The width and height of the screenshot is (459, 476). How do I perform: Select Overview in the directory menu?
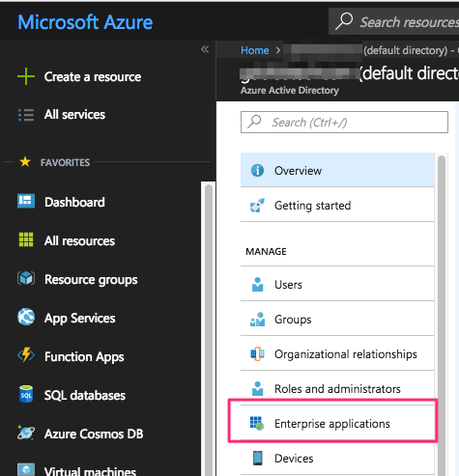pos(337,170)
